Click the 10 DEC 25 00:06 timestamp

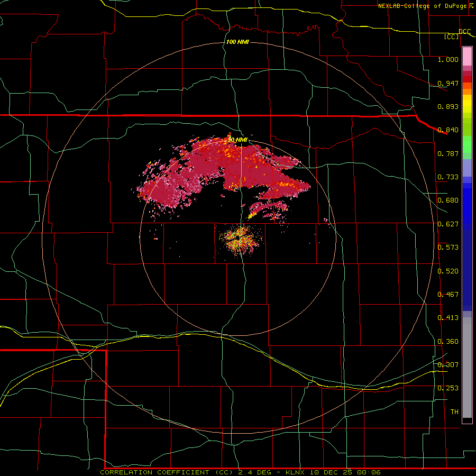click(x=344, y=472)
